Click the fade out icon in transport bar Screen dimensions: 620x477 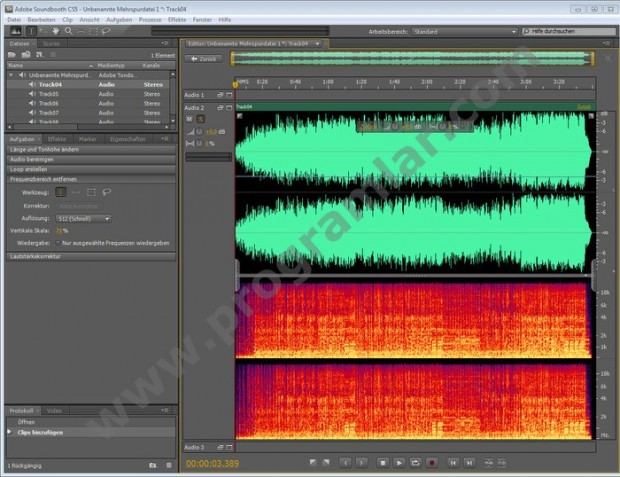click(x=326, y=462)
